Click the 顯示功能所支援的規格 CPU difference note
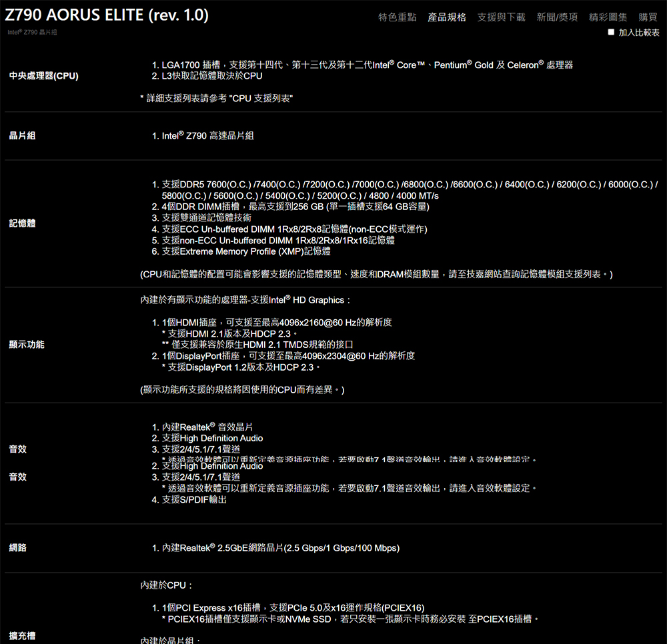The image size is (667, 644). click(x=243, y=390)
